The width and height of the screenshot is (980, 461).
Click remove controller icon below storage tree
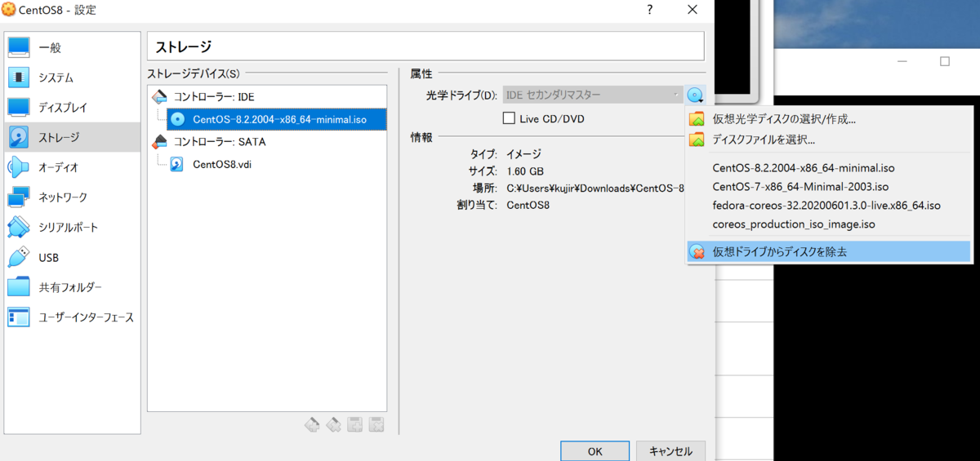pyautogui.click(x=333, y=424)
